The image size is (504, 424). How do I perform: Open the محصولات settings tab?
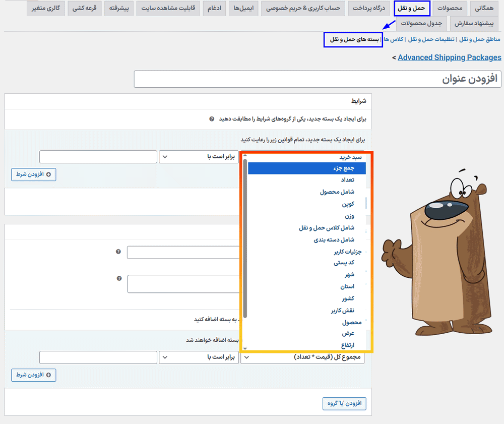coord(450,8)
